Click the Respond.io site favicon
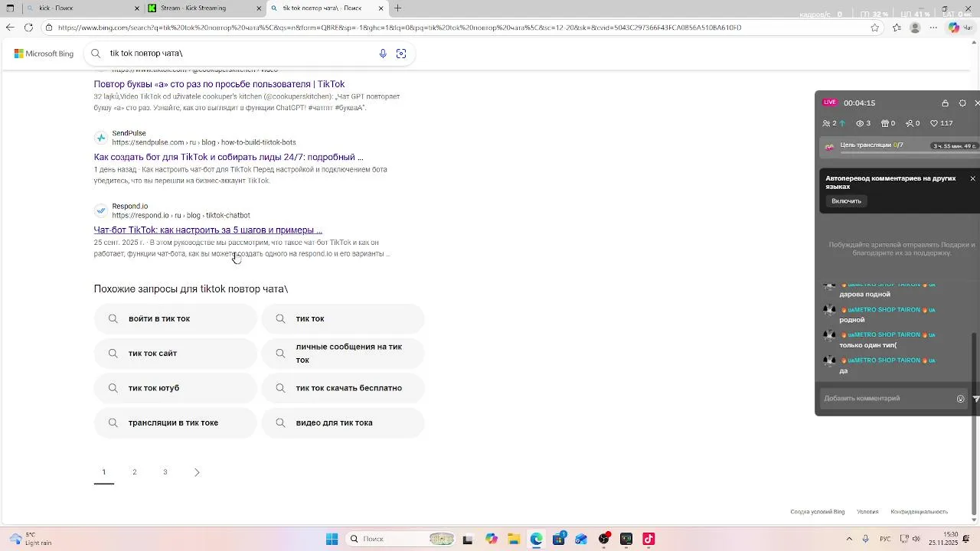This screenshot has height=551, width=980. tap(100, 210)
